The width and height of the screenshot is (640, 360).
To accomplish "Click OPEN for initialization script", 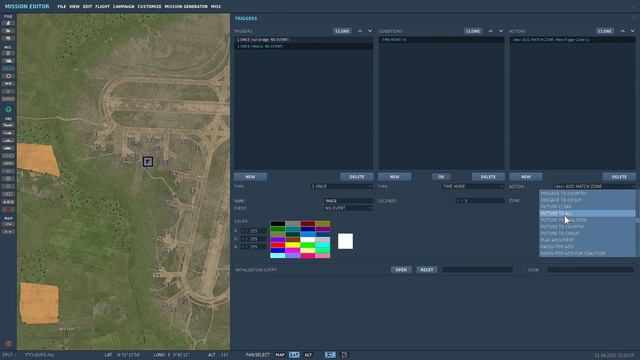I will [401, 270].
